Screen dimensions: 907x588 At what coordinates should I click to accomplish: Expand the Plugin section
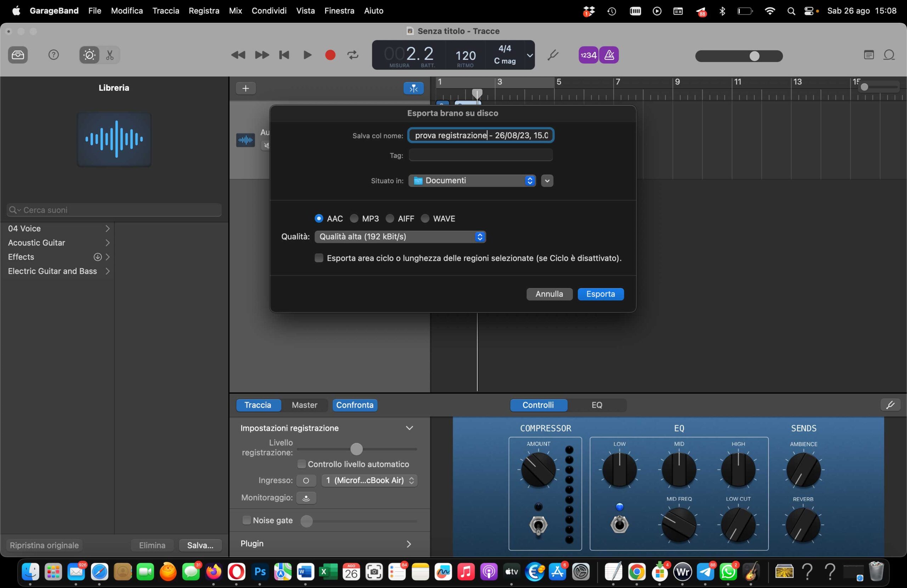(x=409, y=544)
